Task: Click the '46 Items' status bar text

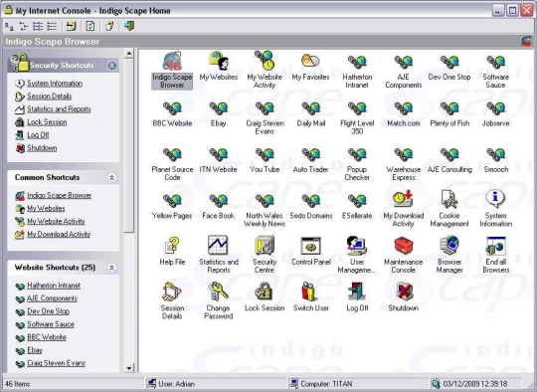Action: click(18, 384)
